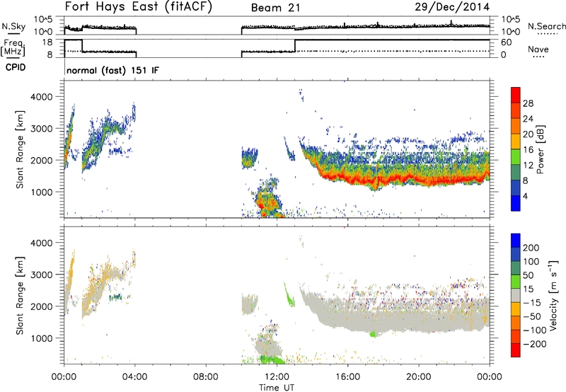Click '1000' on velocity panel range axis
This screenshot has width=566, height=392.
[x=41, y=338]
